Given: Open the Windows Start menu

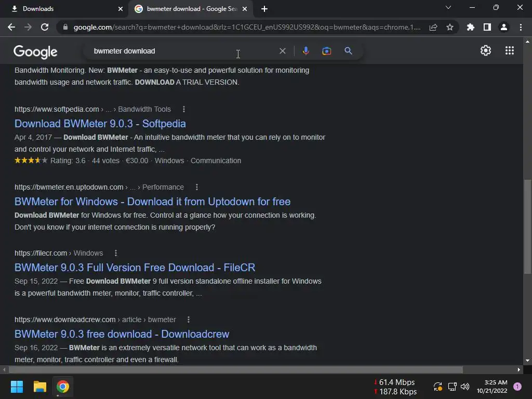Looking at the screenshot, I should coord(17,387).
